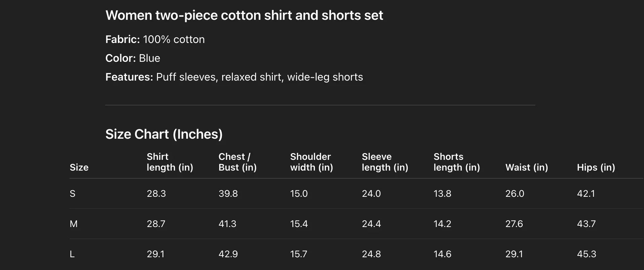
Task: Click the Fabric 100% cotton line
Action: click(155, 40)
